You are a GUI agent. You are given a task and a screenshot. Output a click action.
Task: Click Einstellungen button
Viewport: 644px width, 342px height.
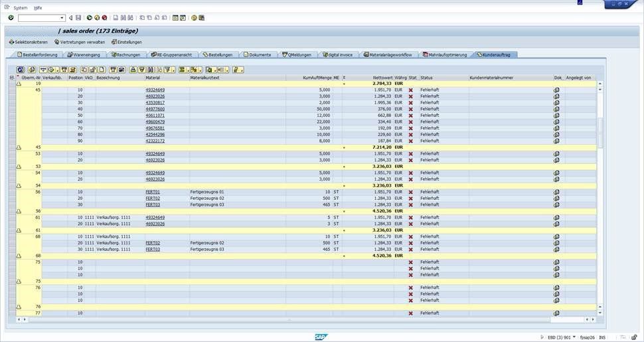(x=127, y=42)
